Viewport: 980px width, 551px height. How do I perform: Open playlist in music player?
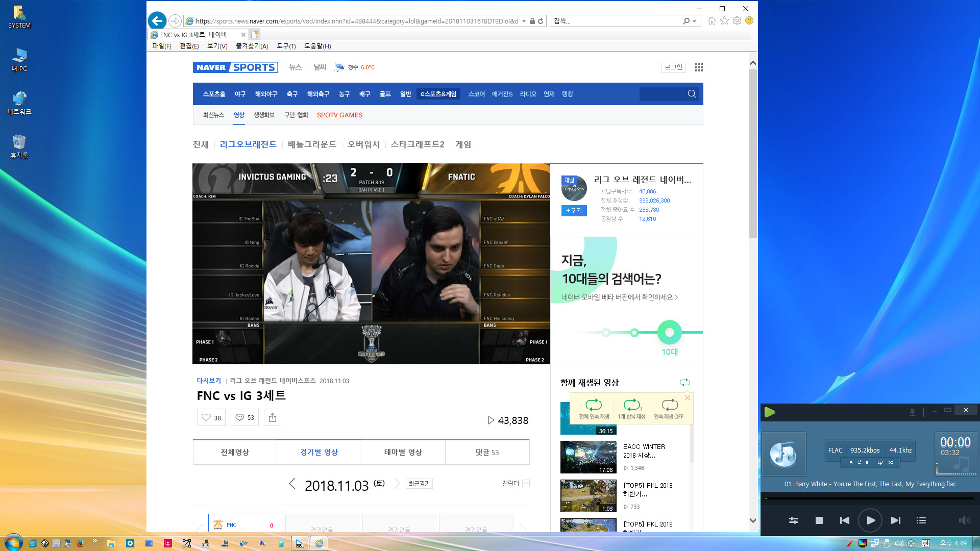click(x=921, y=520)
